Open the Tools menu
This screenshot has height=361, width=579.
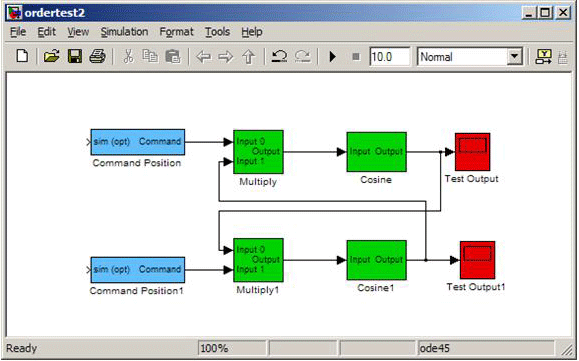click(x=217, y=32)
